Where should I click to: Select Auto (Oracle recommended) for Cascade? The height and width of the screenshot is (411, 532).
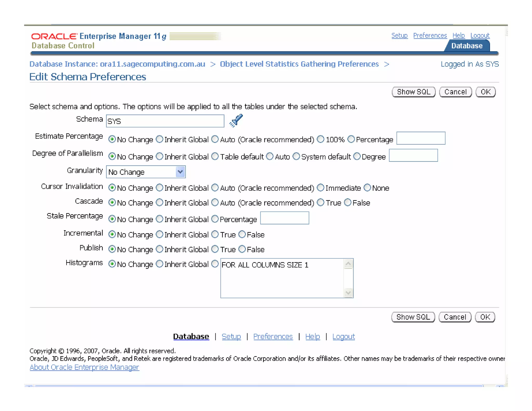[215, 202]
